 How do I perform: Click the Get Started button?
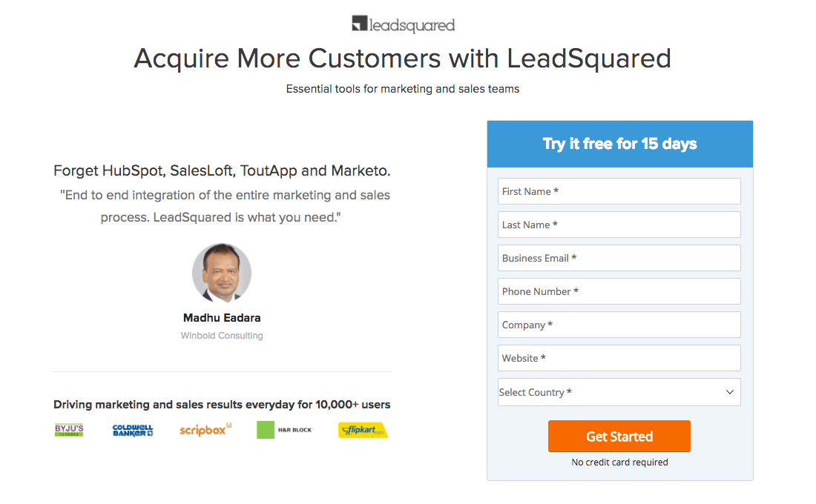[x=619, y=436]
